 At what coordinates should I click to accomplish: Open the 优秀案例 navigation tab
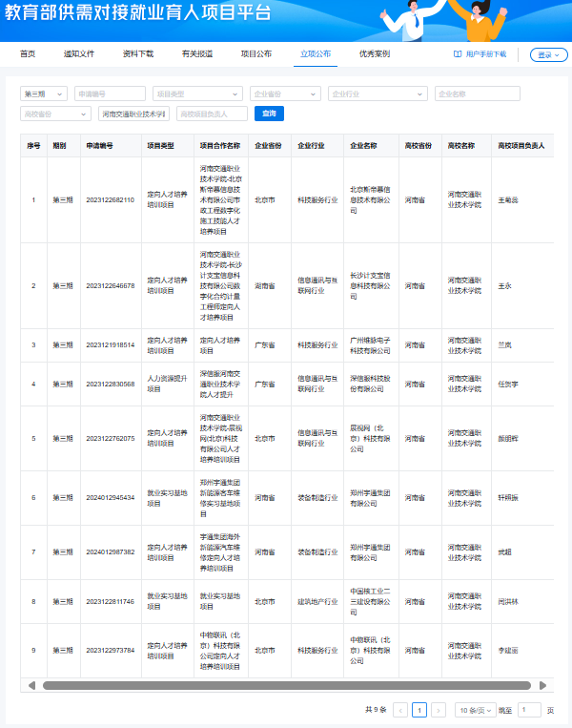[375, 54]
